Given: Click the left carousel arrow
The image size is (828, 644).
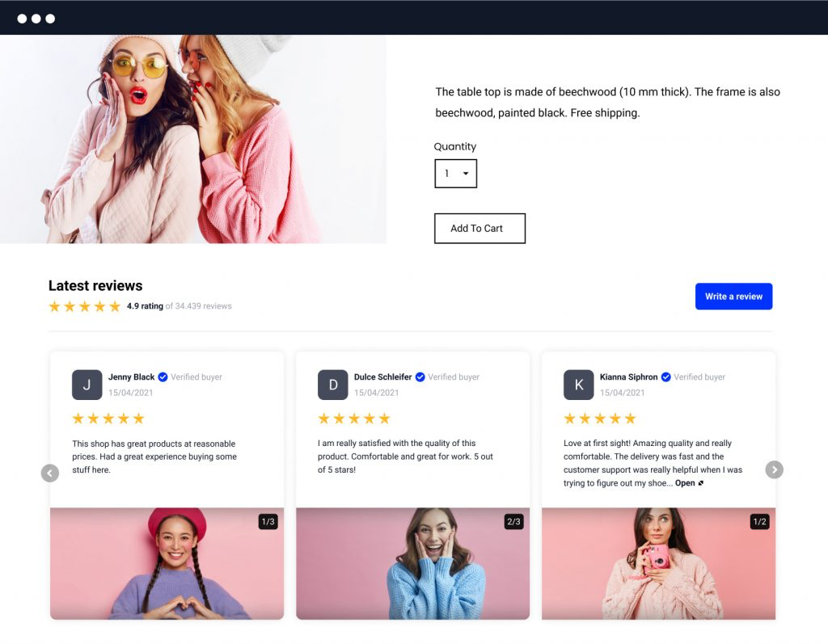Looking at the screenshot, I should [50, 474].
